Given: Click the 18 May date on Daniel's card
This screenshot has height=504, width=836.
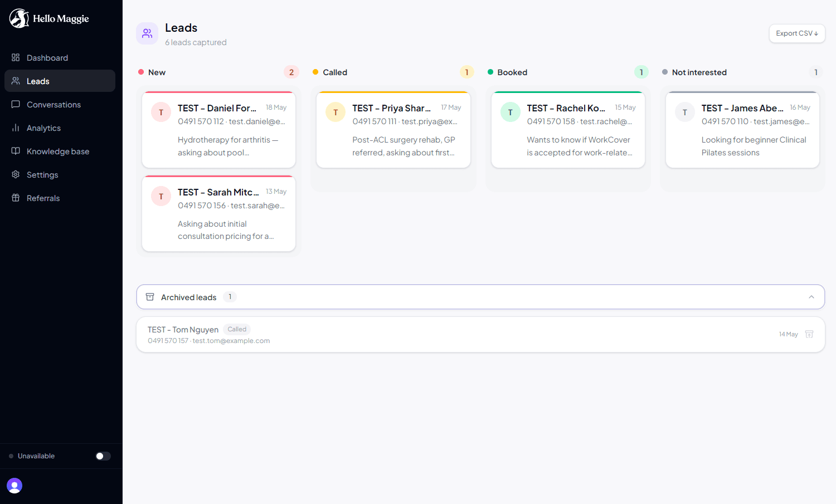Looking at the screenshot, I should (276, 107).
